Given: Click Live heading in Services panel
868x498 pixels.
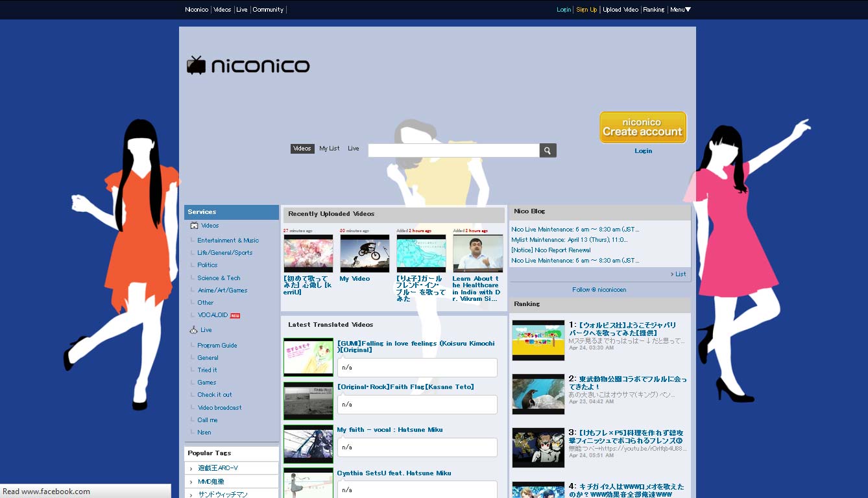Looking at the screenshot, I should [206, 330].
